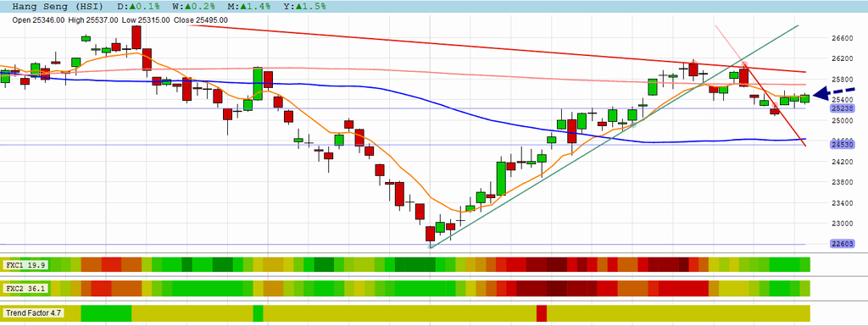
Task: Select the 24530 price level label
Action: point(842,144)
